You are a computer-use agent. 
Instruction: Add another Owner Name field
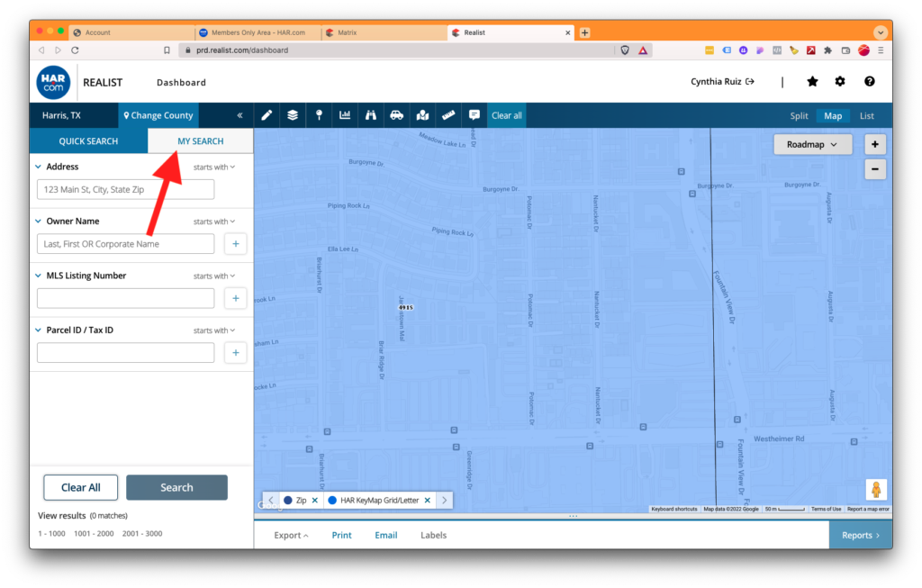coord(236,244)
